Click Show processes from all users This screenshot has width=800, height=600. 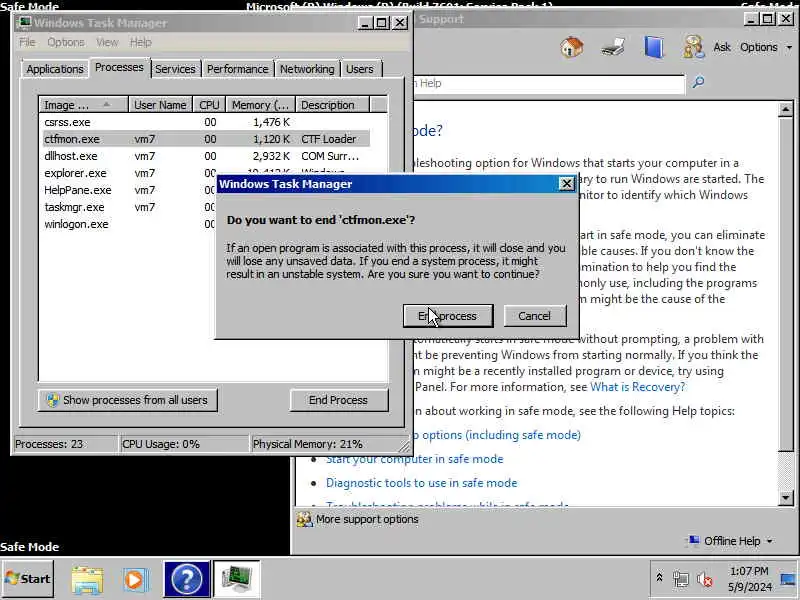click(x=128, y=400)
